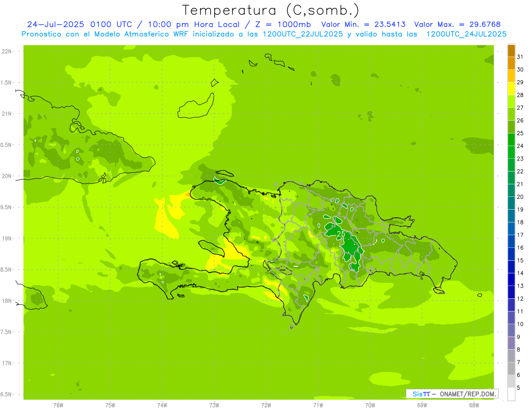Screen dimensions: 532x411
Task: Click the '68W' longitude label
Action: 474,405
